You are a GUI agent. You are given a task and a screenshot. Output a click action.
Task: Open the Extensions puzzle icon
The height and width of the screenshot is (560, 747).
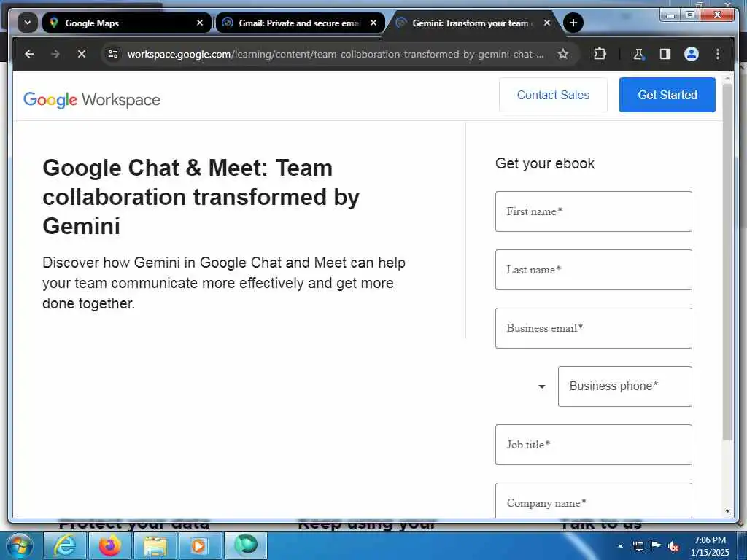click(600, 54)
